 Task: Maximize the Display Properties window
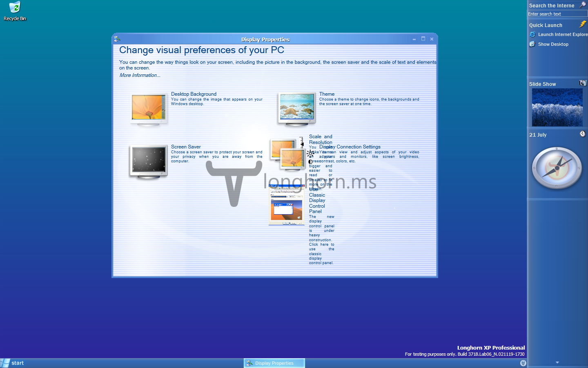tap(423, 39)
